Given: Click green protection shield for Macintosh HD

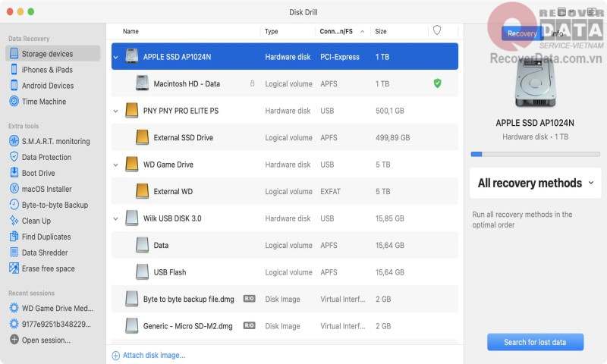Looking at the screenshot, I should pyautogui.click(x=437, y=83).
